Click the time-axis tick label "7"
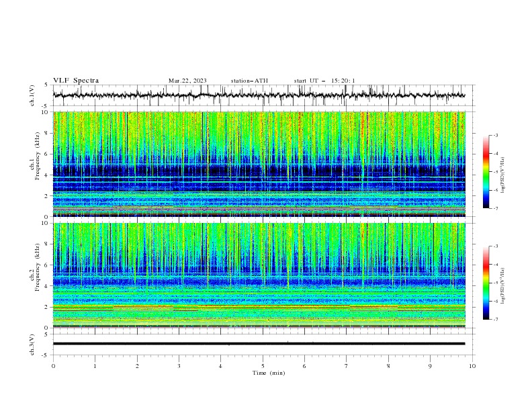532x411 pixels. click(347, 366)
